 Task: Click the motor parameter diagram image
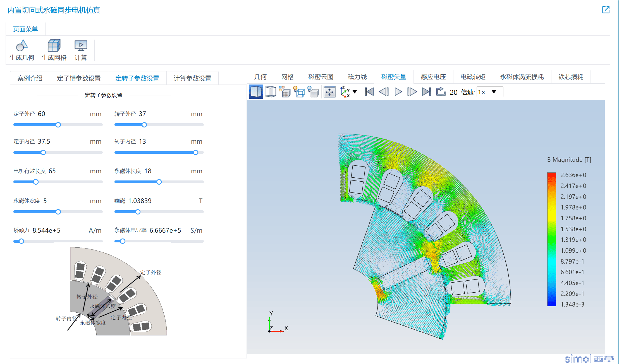coord(112,291)
